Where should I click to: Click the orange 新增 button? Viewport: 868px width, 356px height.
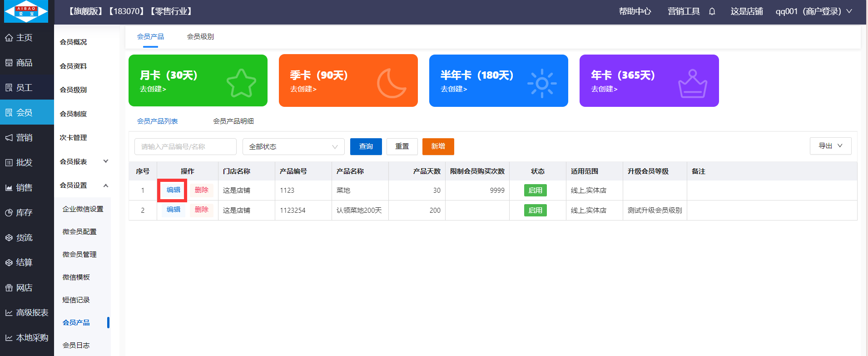pyautogui.click(x=438, y=146)
